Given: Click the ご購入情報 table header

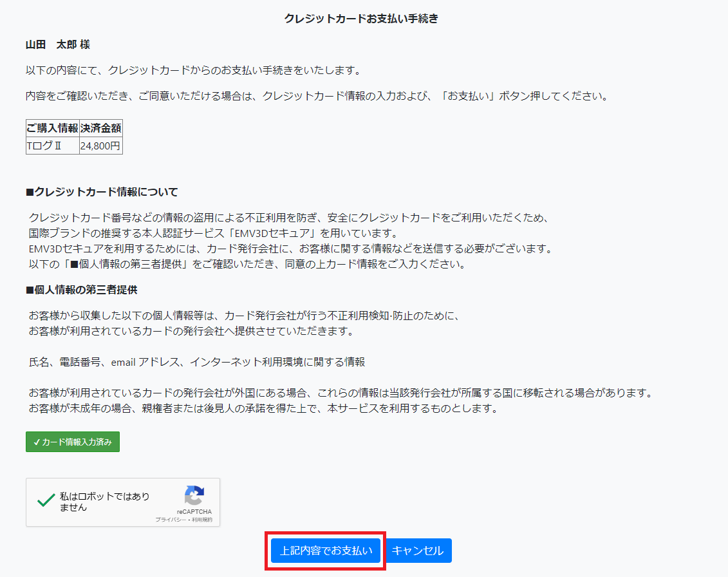Looking at the screenshot, I should (x=53, y=128).
